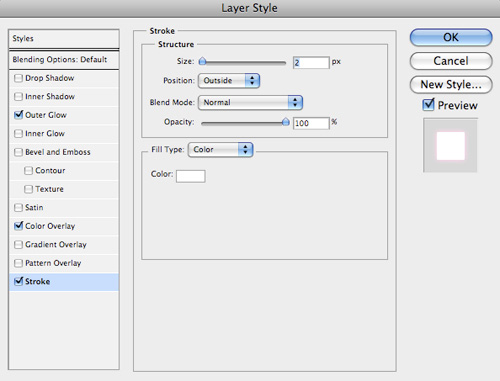This screenshot has width=500, height=381.
Task: Select the Contour label in list
Action: (50, 171)
